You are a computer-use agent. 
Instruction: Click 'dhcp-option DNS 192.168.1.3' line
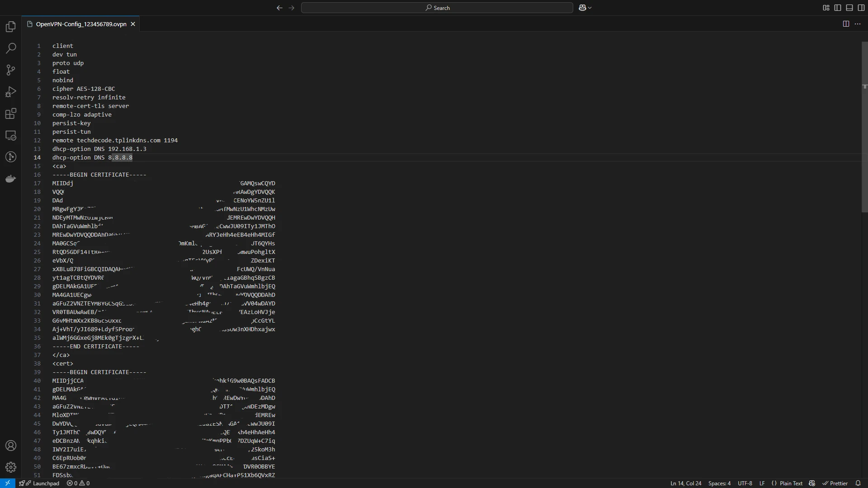[x=99, y=149]
